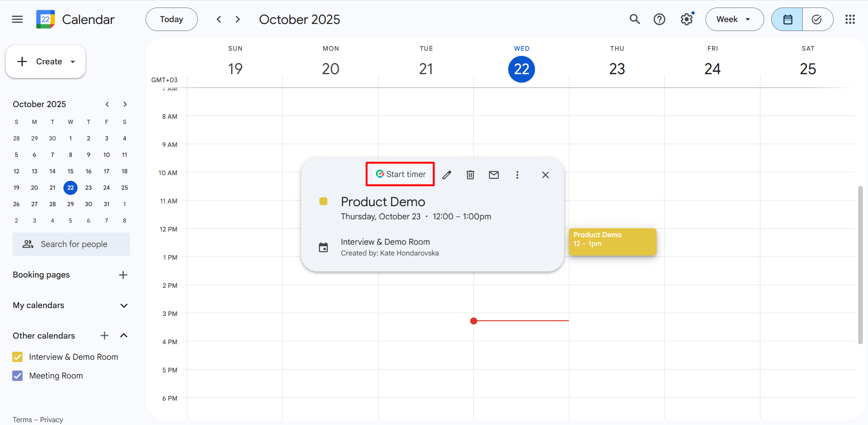Image resolution: width=868 pixels, height=425 pixels.
Task: Delete the event using the trash icon
Action: [470, 174]
